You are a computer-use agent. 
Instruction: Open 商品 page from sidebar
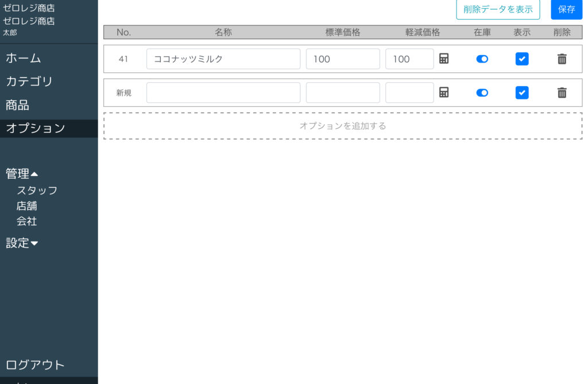(17, 105)
